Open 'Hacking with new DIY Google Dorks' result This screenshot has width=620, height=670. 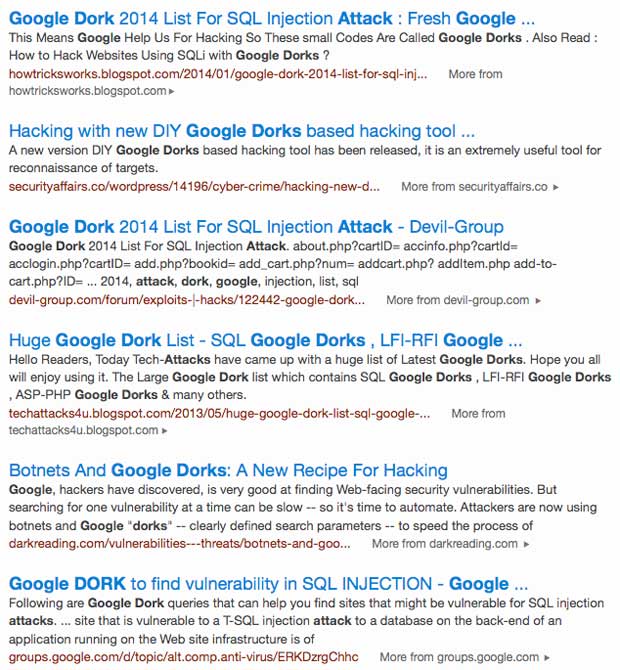point(242,131)
